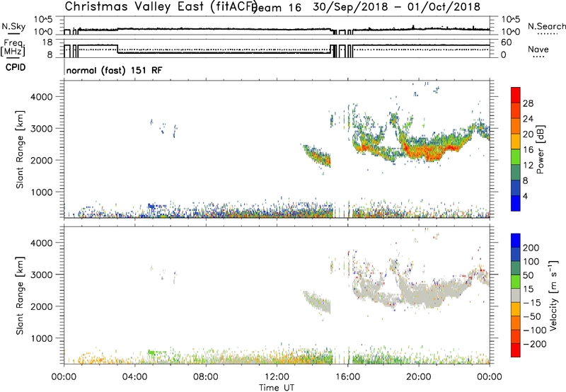This screenshot has height=392, width=566.
Task: Click the power scatter patch near 14:00 UT
Action: pos(317,155)
